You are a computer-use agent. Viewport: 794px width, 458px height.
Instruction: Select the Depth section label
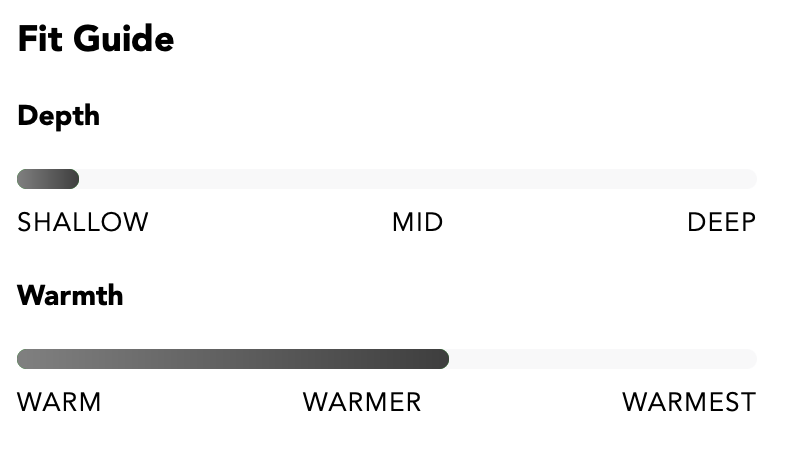tap(58, 117)
